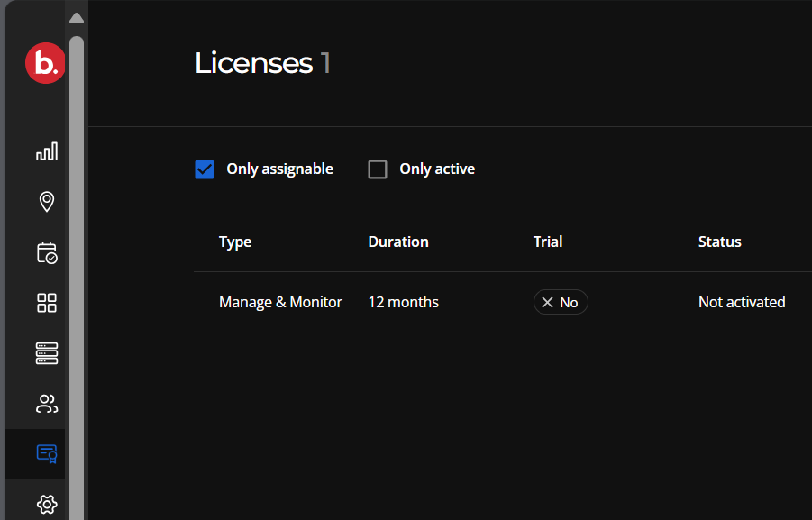The height and width of the screenshot is (520, 812).
Task: Click the scroll-up arrow on the sidebar scrollbar
Action: click(x=77, y=17)
